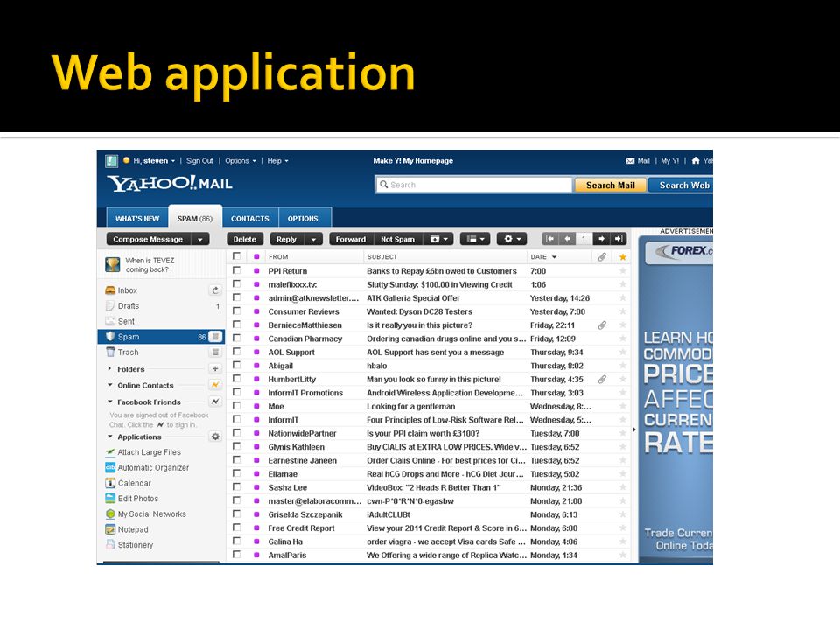Click the Facebook Friends sign-in icon
The image size is (840, 630).
[215, 402]
